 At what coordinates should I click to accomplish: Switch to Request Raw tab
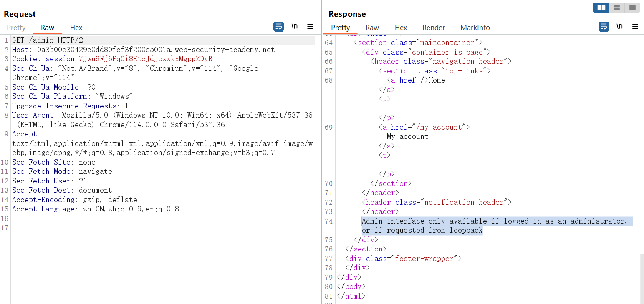(48, 28)
